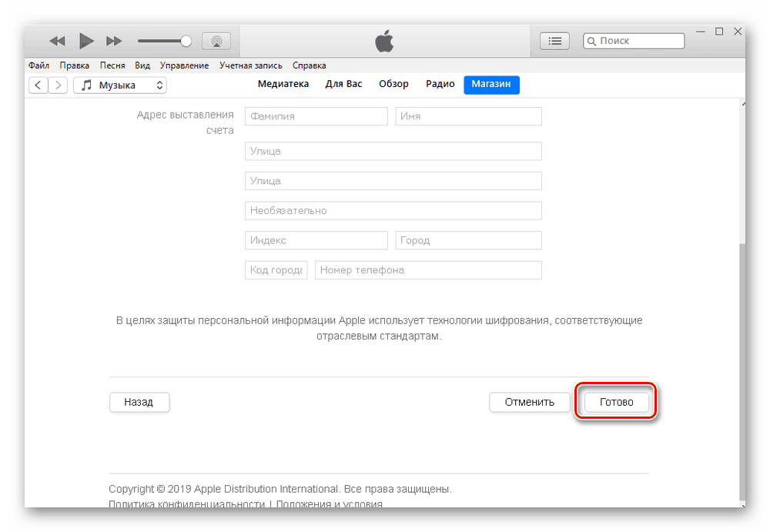Open the Правка menu
Screen dimensions: 770x532
coord(74,65)
